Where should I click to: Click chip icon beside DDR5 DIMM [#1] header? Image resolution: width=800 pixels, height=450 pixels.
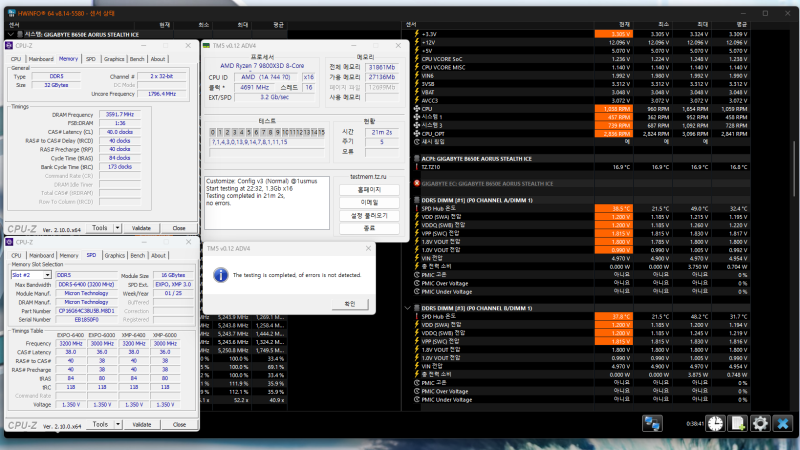[x=417, y=200]
